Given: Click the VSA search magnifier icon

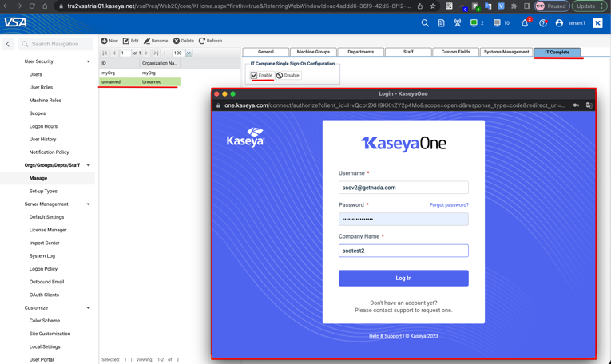Looking at the screenshot, I should pyautogui.click(x=425, y=23).
